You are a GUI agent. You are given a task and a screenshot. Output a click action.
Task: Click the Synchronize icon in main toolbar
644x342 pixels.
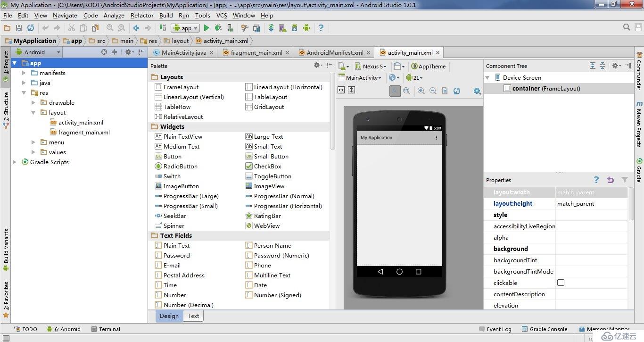click(x=31, y=28)
